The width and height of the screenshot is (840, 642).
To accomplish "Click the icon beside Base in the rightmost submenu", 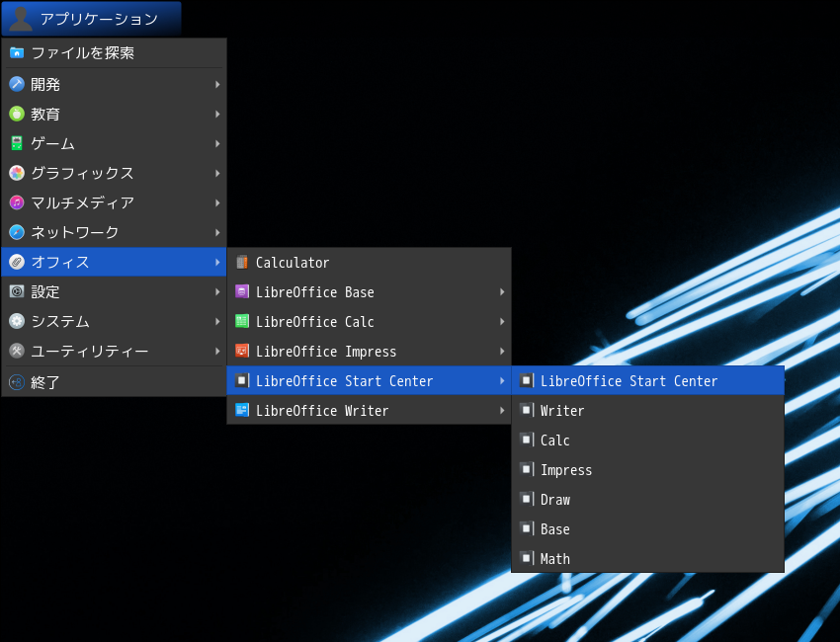I will [527, 528].
